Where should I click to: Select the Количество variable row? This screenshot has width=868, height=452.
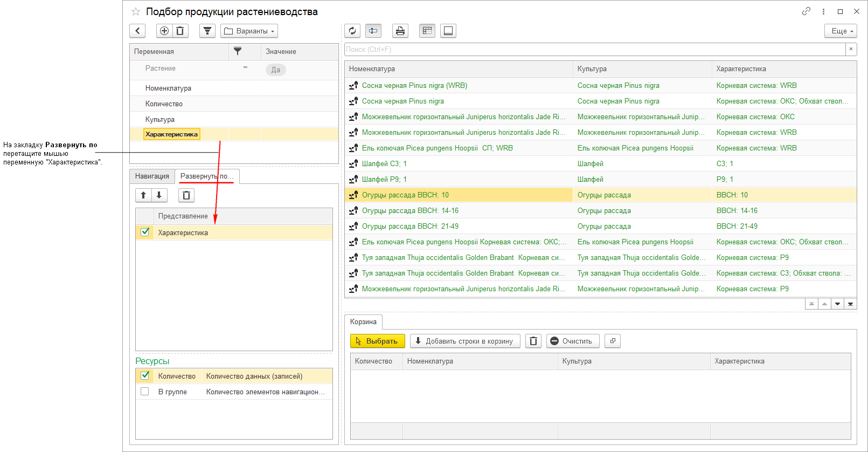coord(234,104)
